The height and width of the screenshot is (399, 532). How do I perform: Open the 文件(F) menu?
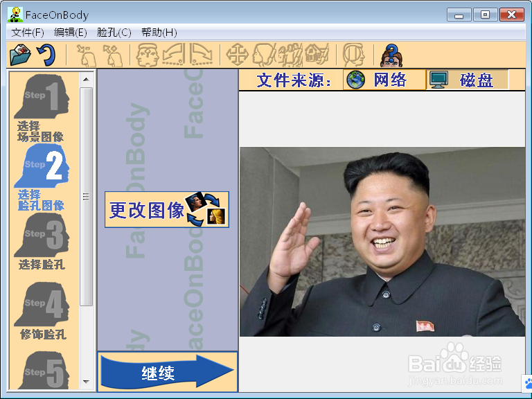(28, 33)
